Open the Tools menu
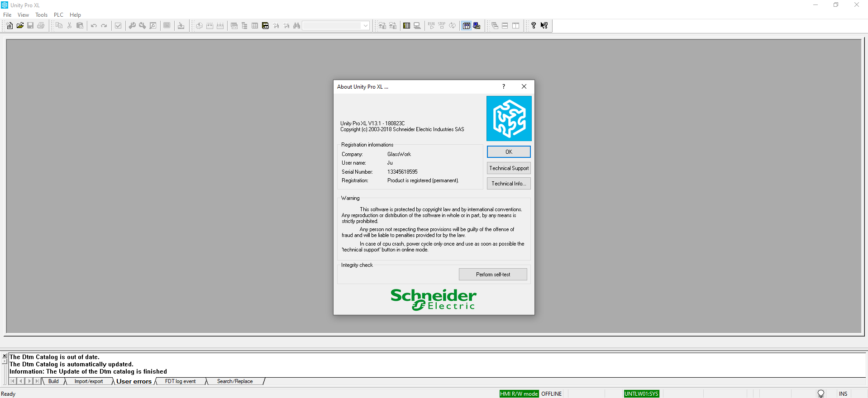 click(42, 15)
